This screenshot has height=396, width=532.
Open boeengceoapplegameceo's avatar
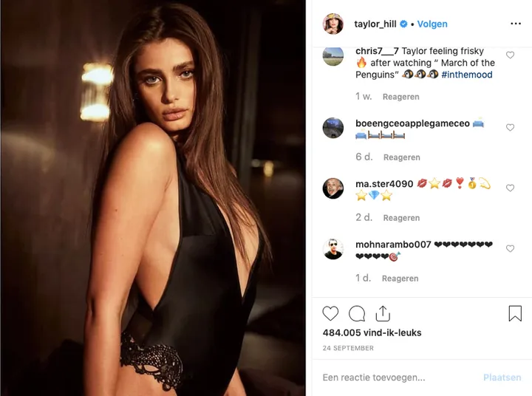click(x=332, y=128)
